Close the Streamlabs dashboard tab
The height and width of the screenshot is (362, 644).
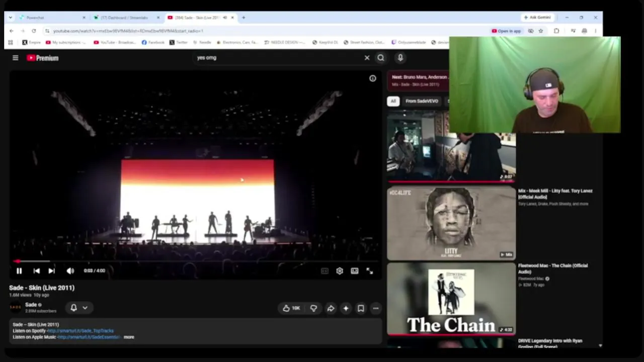tap(158, 18)
